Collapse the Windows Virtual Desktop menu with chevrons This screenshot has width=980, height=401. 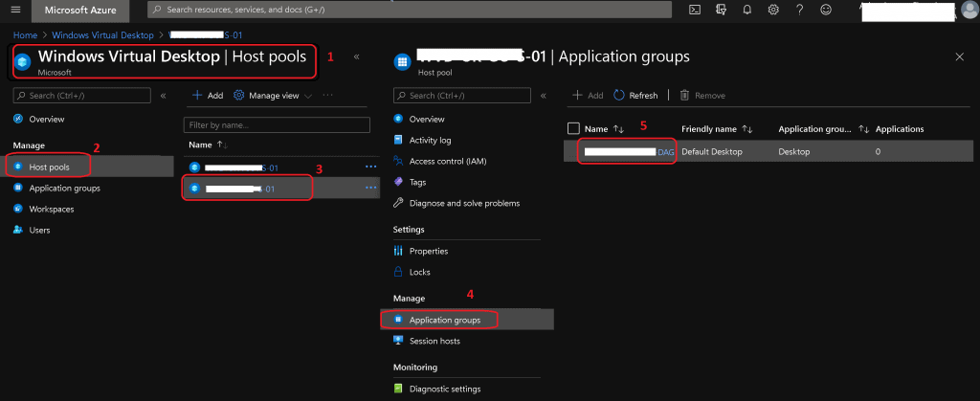[163, 96]
